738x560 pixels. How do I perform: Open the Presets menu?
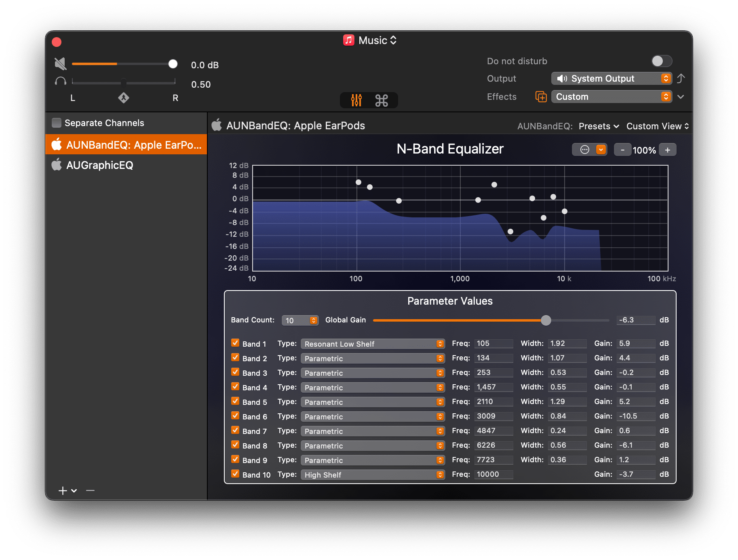pyautogui.click(x=599, y=126)
